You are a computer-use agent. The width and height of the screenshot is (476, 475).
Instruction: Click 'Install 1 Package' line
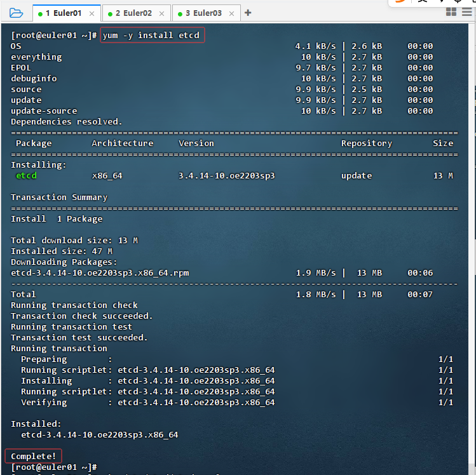pyautogui.click(x=57, y=219)
